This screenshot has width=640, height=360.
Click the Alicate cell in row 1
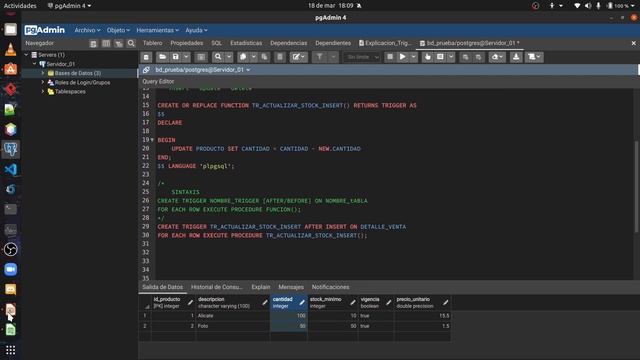233,316
